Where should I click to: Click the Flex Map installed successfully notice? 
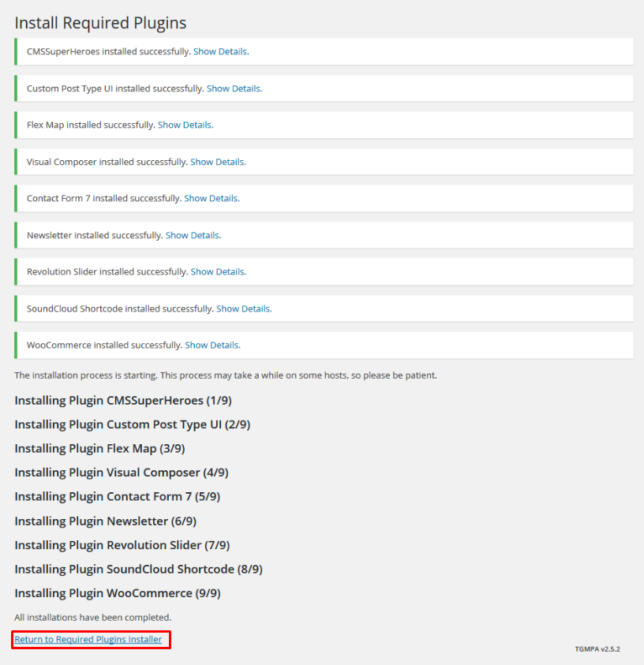[x=324, y=125]
